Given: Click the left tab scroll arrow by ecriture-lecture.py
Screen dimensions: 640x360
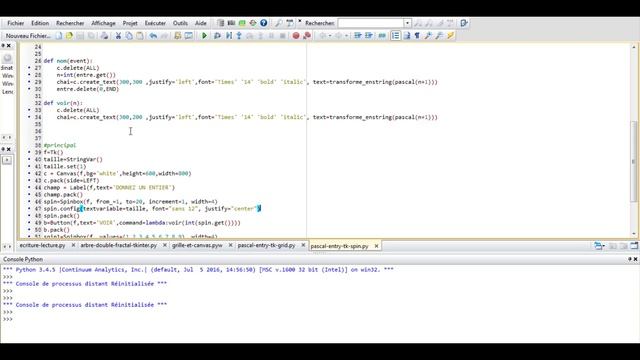Looking at the screenshot, I should [4, 246].
